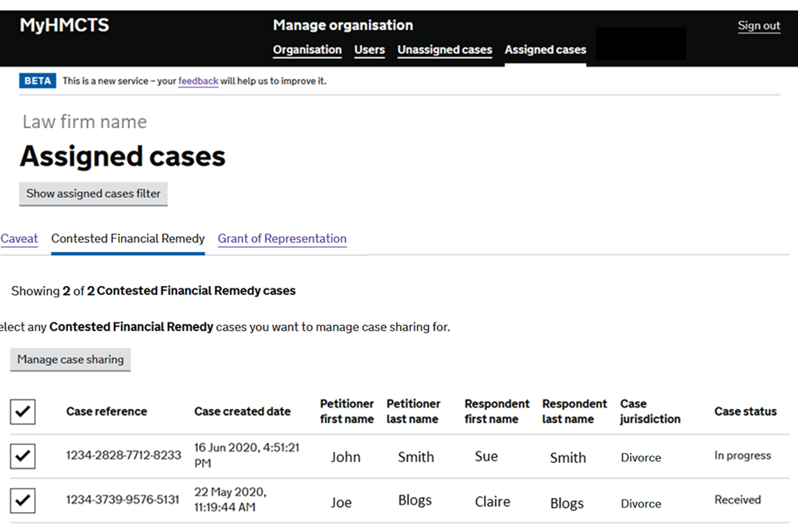
Task: Uncheck case 1234-3739-9576-5131 checkbox
Action: tap(23, 500)
